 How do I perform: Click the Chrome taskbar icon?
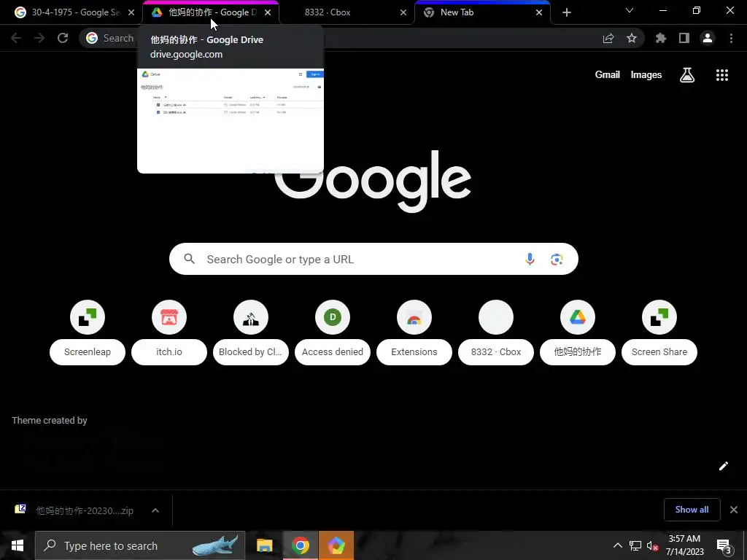[x=300, y=545]
